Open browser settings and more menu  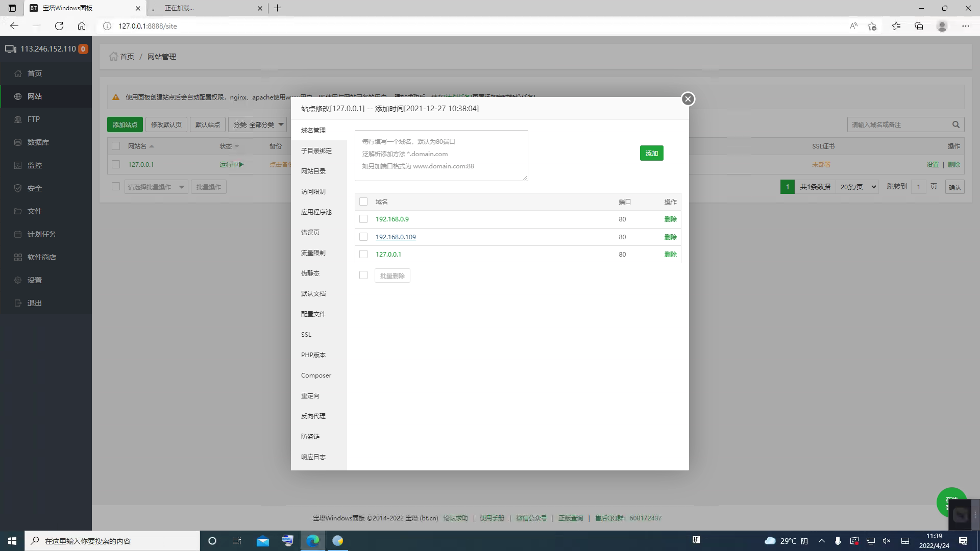coord(965,26)
